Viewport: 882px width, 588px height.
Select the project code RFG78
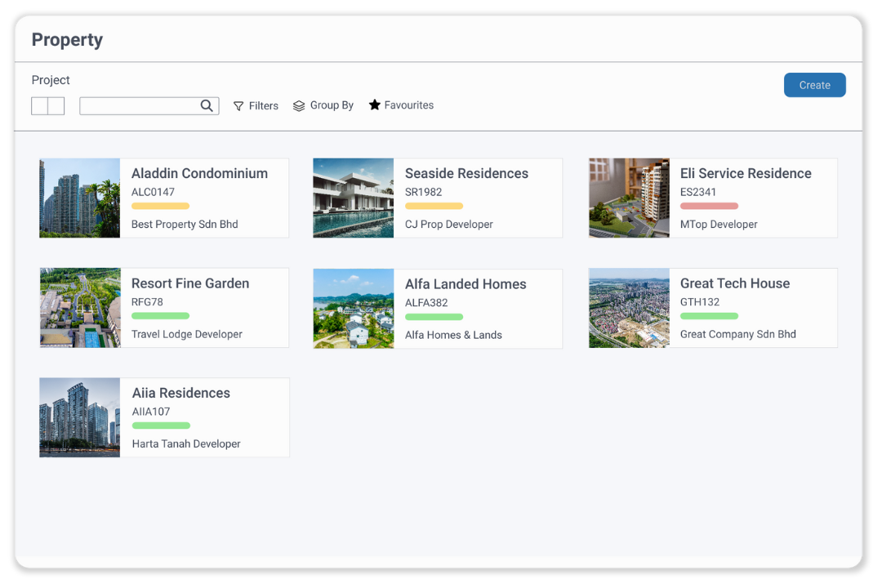tap(147, 301)
